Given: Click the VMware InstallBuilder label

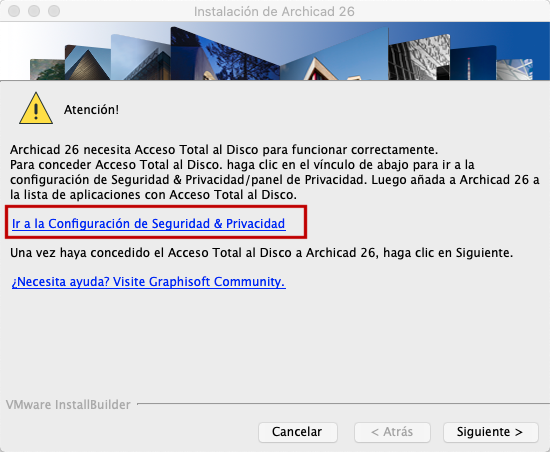Looking at the screenshot, I should 68,405.
